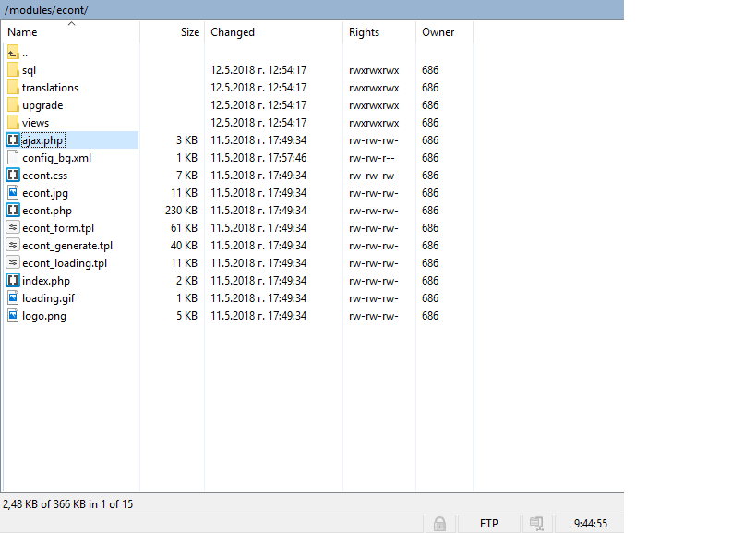Click the parent directory up-folder icon
This screenshot has width=756, height=533.
[x=13, y=52]
